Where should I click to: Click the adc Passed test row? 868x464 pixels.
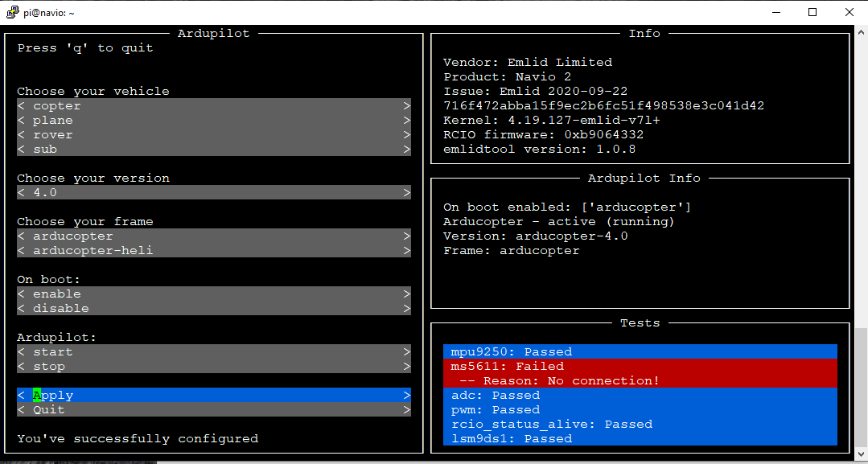(x=640, y=395)
